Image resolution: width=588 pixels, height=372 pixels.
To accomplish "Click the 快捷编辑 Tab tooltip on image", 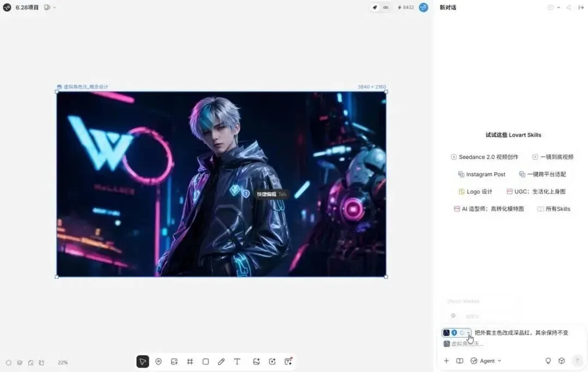I will coord(272,194).
